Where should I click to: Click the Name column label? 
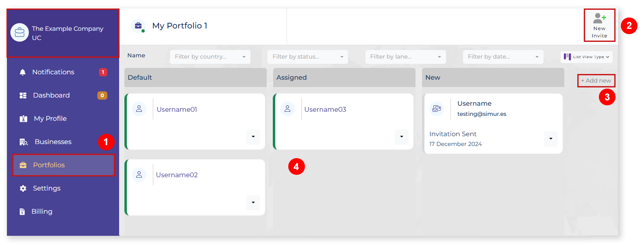point(136,55)
